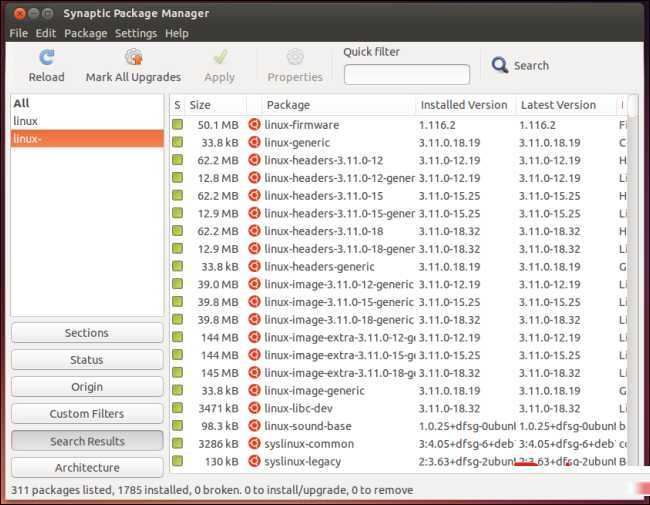This screenshot has width=650, height=505.
Task: Open the Edit menu
Action: point(46,33)
